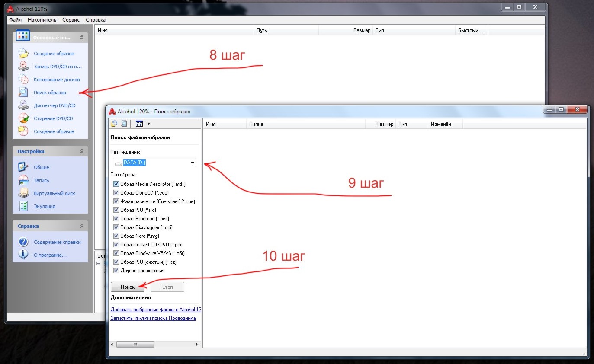
Task: Sort results by the Папка column header
Action: pos(305,124)
